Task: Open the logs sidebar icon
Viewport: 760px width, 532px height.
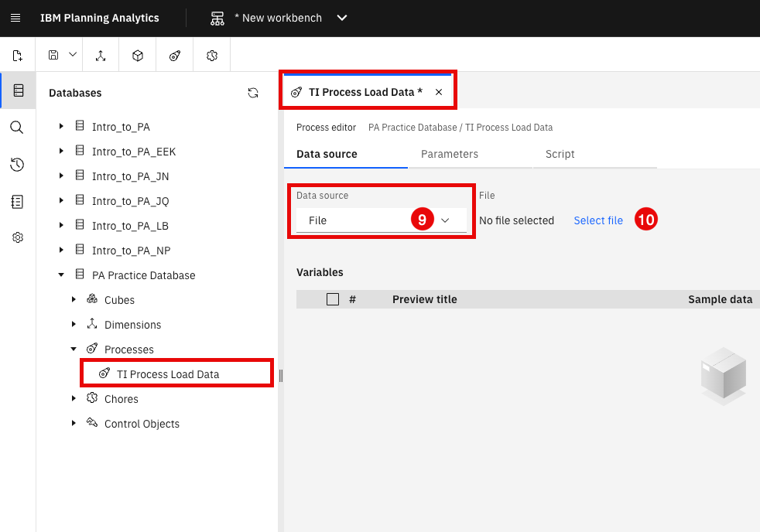Action: click(x=17, y=201)
